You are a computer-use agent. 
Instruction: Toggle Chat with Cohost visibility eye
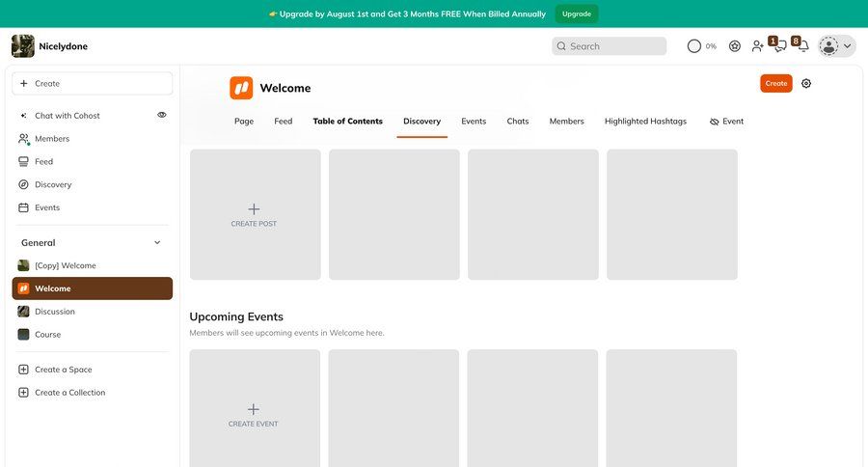(x=161, y=115)
